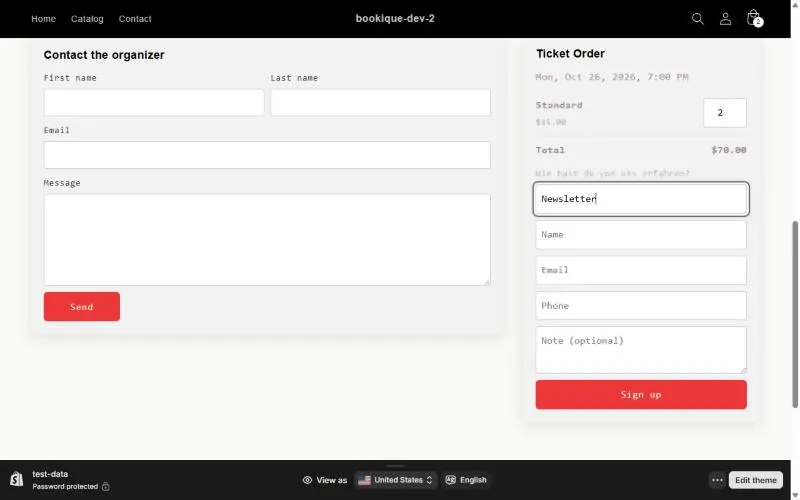Click the Edit theme button
This screenshot has width=800, height=500.
[756, 480]
